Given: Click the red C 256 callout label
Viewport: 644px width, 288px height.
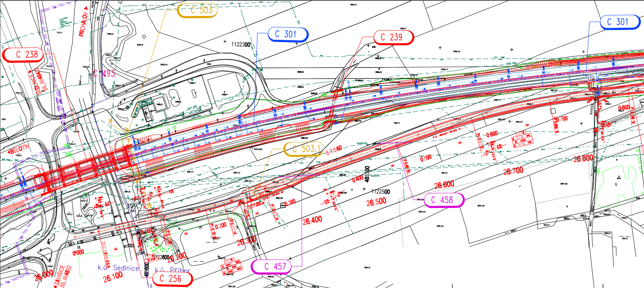Looking at the screenshot, I should tap(172, 279).
